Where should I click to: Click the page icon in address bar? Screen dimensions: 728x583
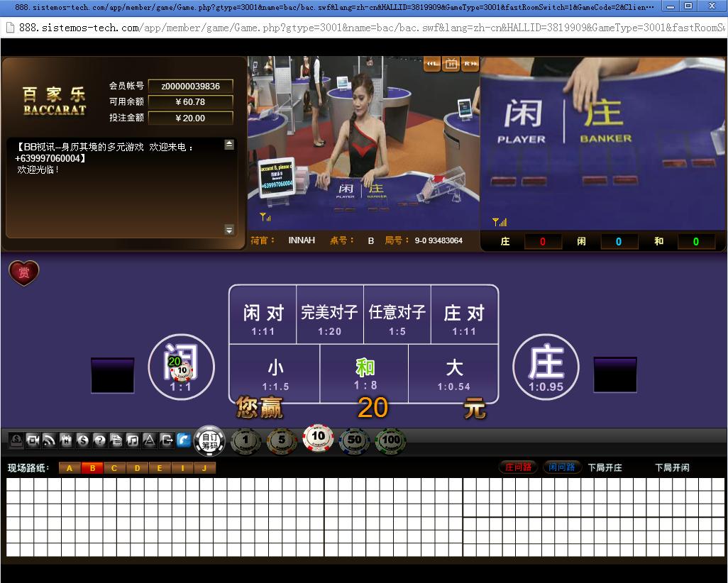click(10, 28)
